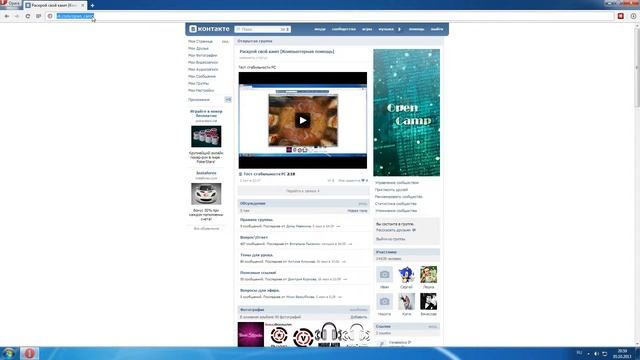This screenshot has height=360, width=640.
Task: Open 'Мои Группы' in left menu
Action: click(199, 83)
